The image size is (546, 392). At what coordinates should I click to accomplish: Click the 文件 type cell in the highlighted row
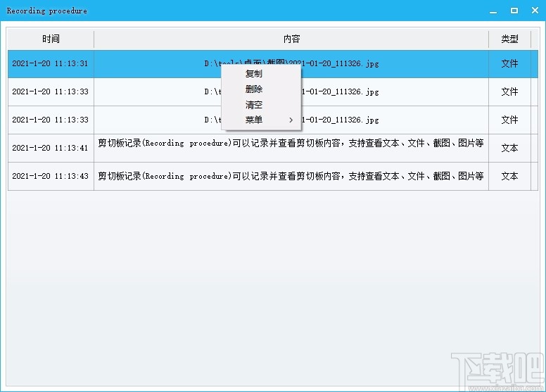(x=510, y=64)
